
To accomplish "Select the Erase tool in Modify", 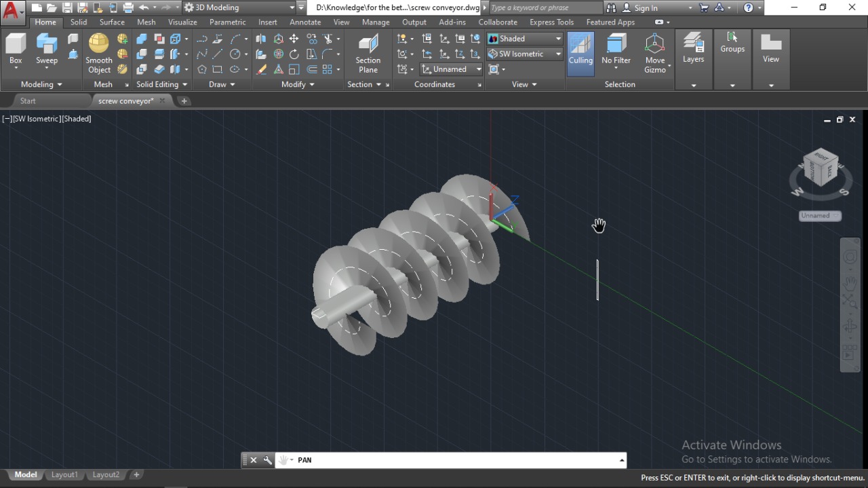I will [x=261, y=69].
